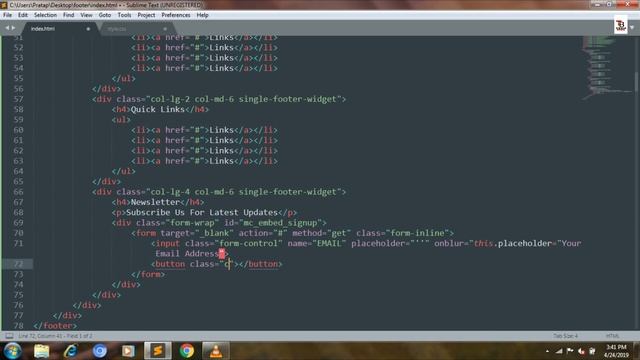Open the clock showing 3:41 PM

(616, 351)
